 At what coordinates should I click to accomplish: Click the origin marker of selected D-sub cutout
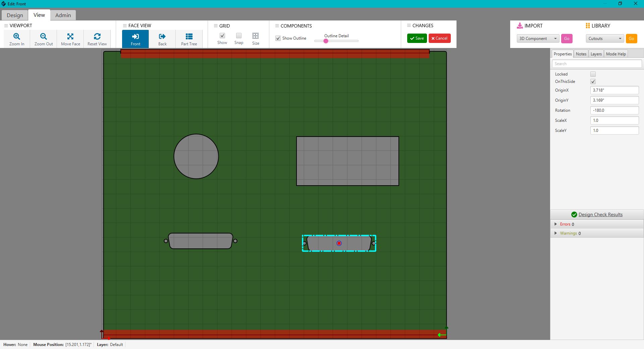[x=339, y=243]
